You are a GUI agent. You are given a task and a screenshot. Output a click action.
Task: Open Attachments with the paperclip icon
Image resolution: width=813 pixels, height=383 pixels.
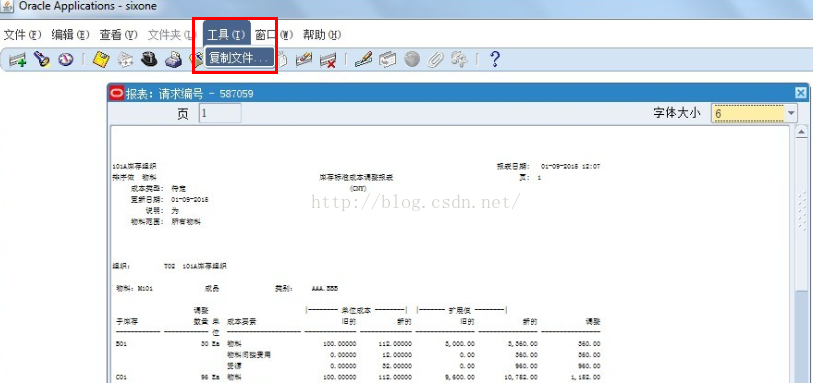[436, 60]
